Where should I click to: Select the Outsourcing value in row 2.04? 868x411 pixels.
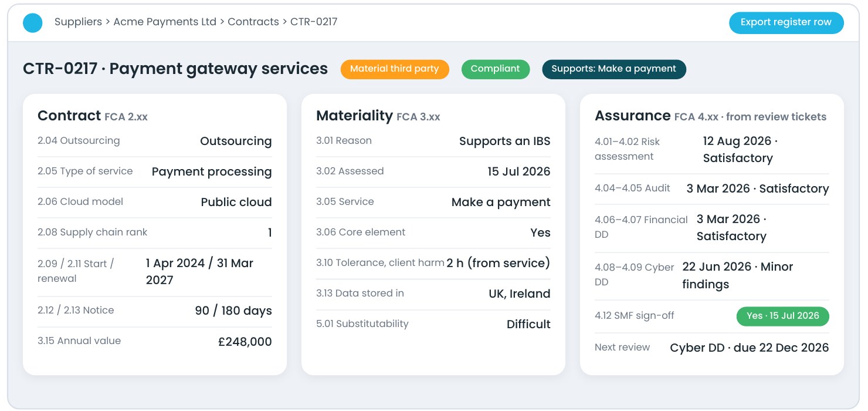click(236, 141)
